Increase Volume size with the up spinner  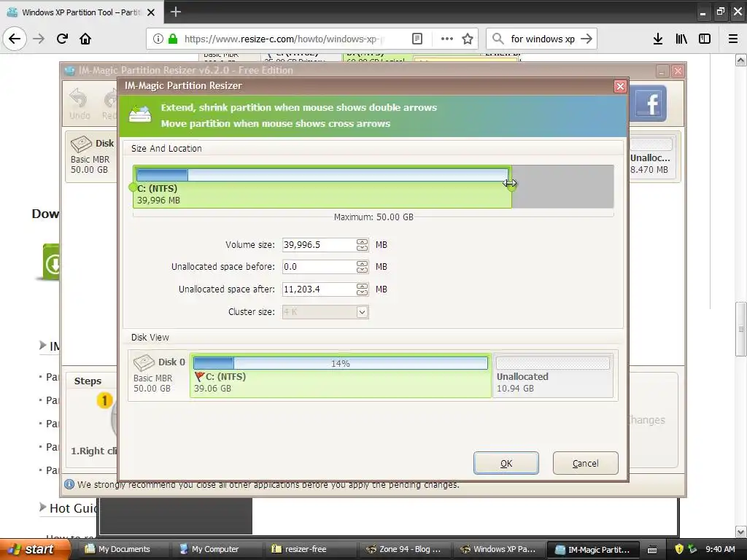pos(362,241)
